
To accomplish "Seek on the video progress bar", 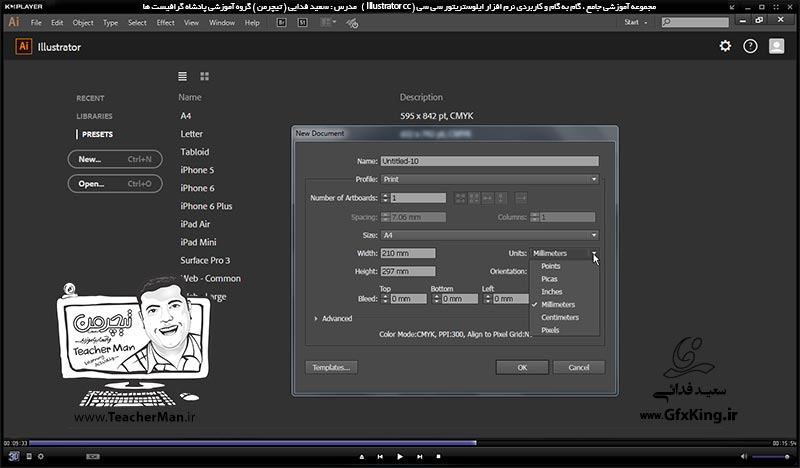I will [401, 443].
